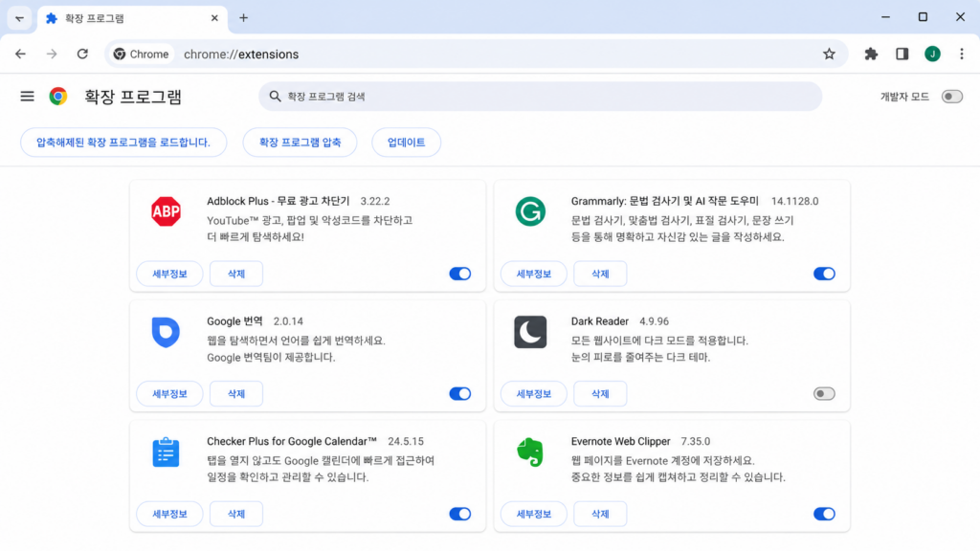Click the Evernote Web Clipper title text
This screenshot has width=980, height=551.
click(x=620, y=441)
